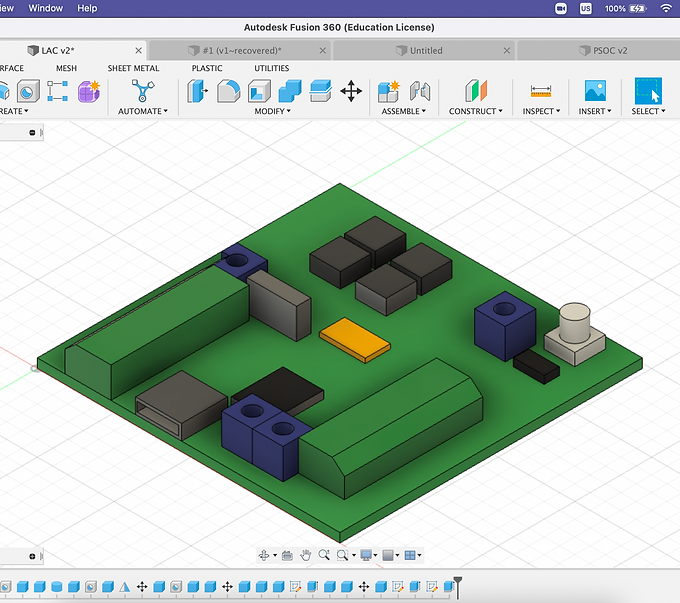
Task: Click the battery status indicator
Action: click(625, 8)
